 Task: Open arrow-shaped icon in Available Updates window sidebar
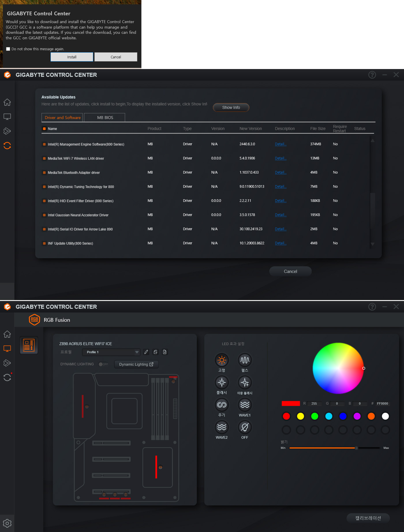[7, 131]
